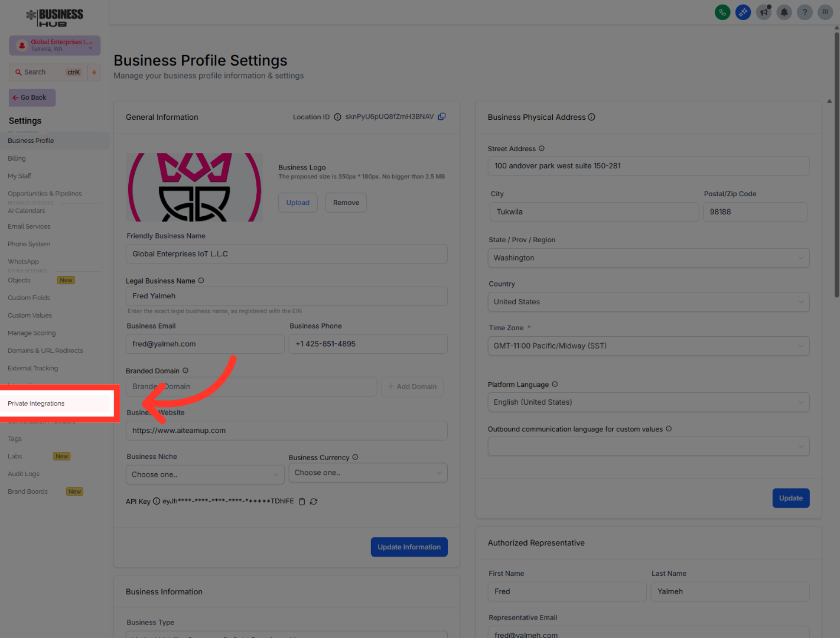Screen dimensions: 840x638
Task: Click the Platform Language info icon
Action: pos(555,384)
